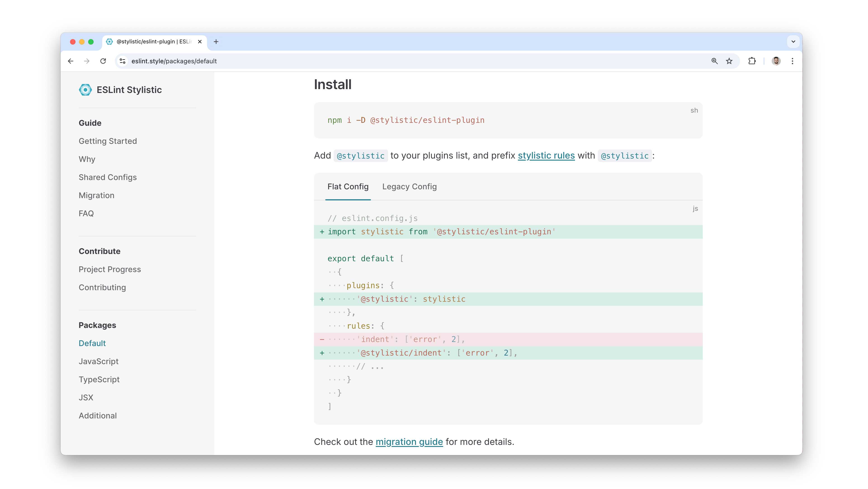Open the Chrome three-dot menu
Screen dimensions: 868x489
[x=792, y=61]
